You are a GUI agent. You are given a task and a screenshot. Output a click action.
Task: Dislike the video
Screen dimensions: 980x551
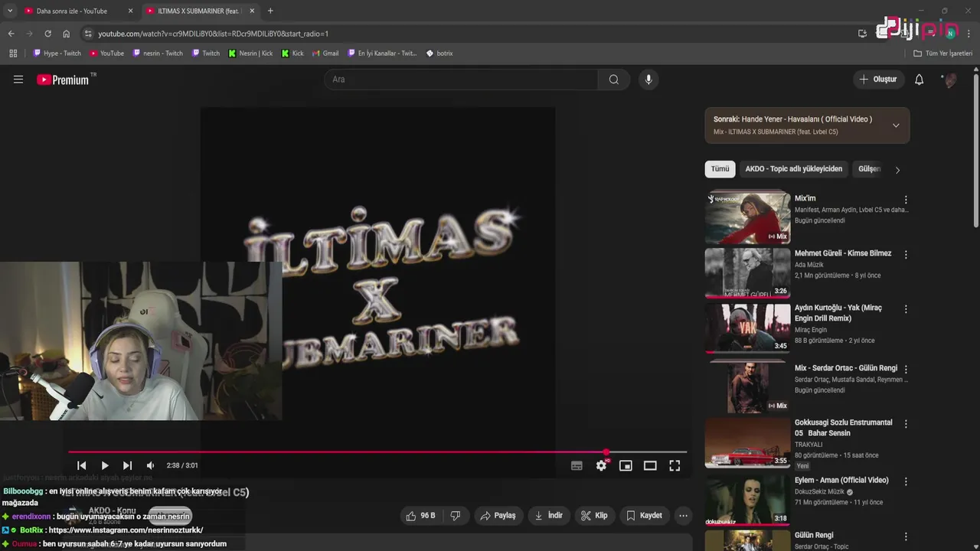point(456,516)
